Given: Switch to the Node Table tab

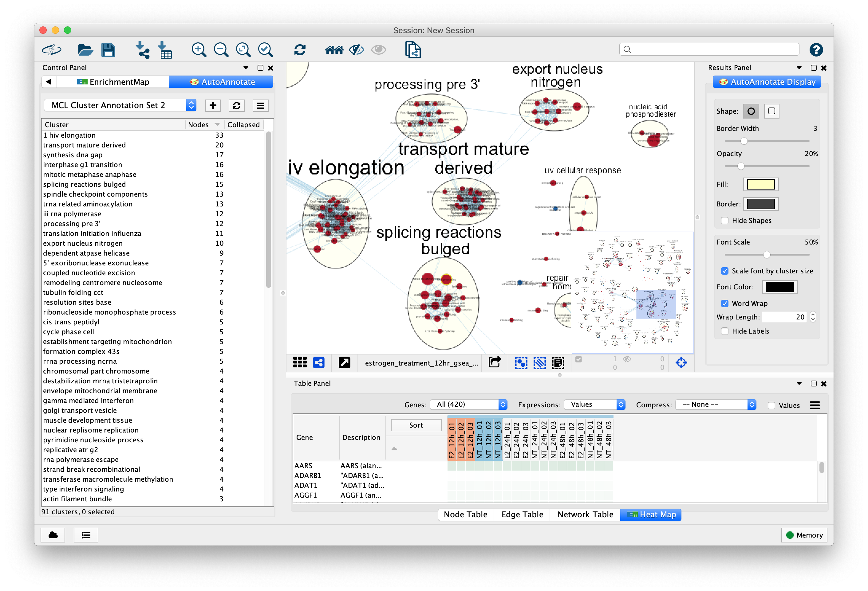Looking at the screenshot, I should [x=465, y=515].
